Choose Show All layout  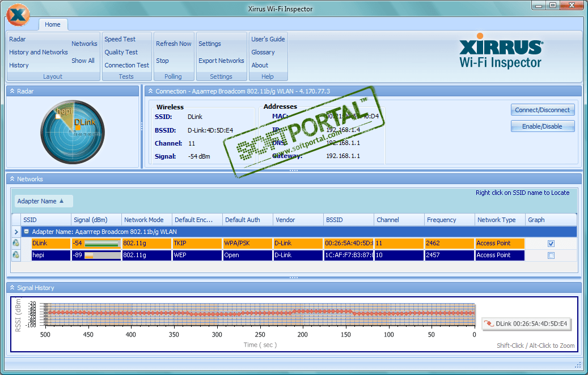[83, 61]
